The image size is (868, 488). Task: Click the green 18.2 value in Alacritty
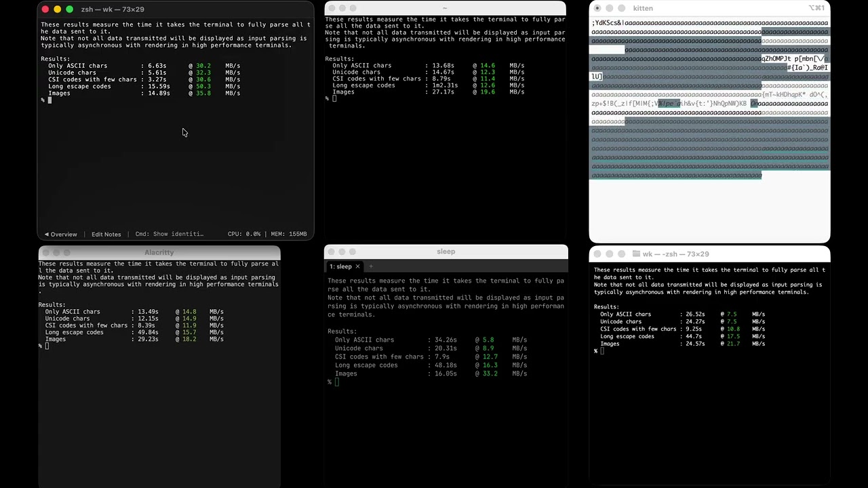click(189, 340)
